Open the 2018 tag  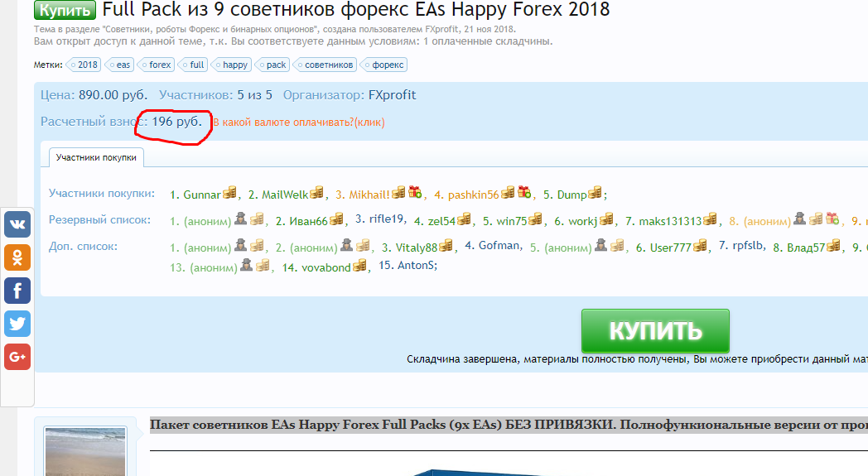coord(84,65)
